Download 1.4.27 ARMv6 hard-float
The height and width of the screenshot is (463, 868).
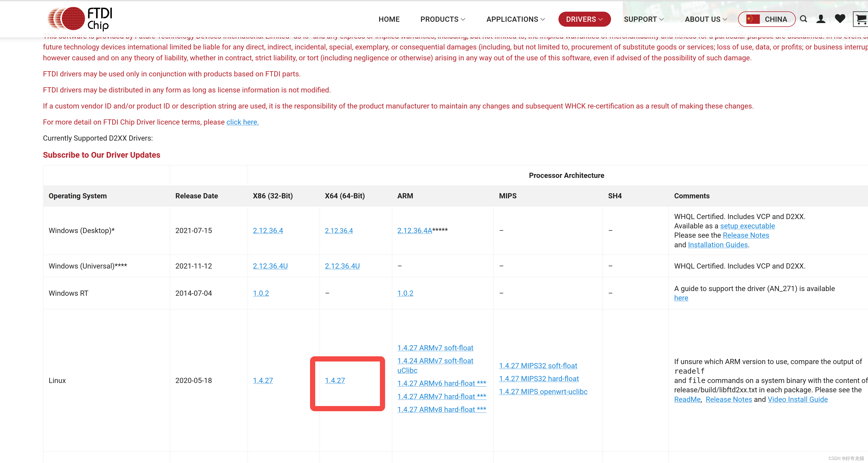tap(442, 384)
